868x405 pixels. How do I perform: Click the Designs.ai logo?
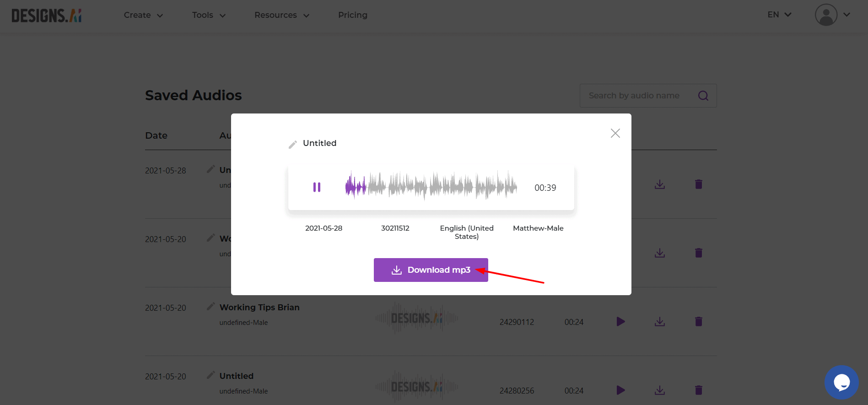(x=47, y=16)
